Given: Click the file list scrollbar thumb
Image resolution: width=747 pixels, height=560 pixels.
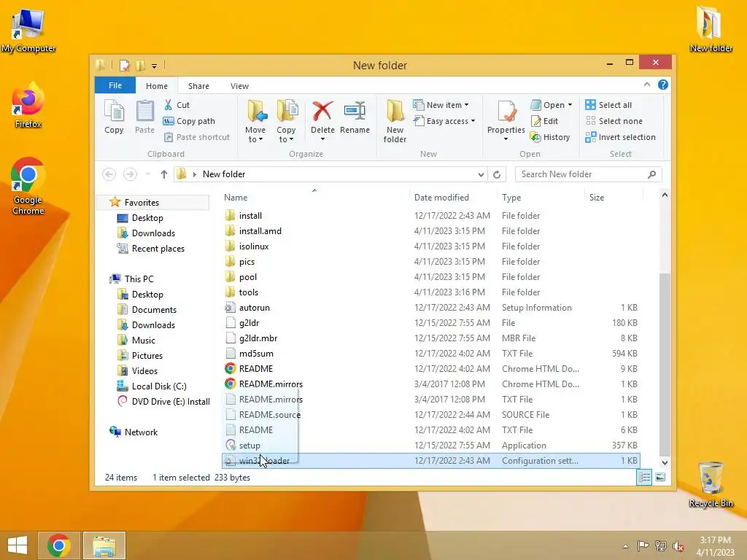Looking at the screenshot, I should [x=665, y=365].
